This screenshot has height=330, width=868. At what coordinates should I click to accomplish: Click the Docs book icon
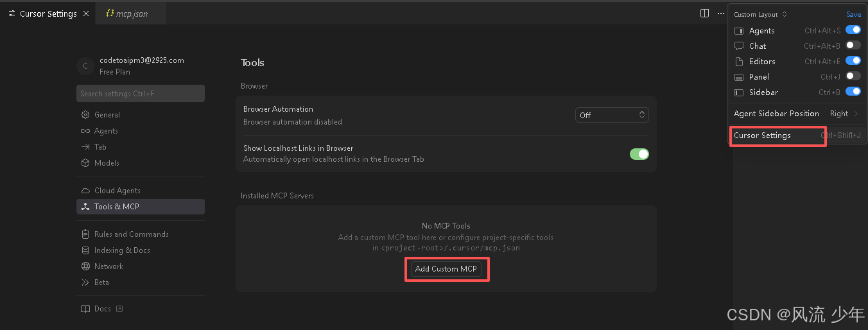point(85,309)
